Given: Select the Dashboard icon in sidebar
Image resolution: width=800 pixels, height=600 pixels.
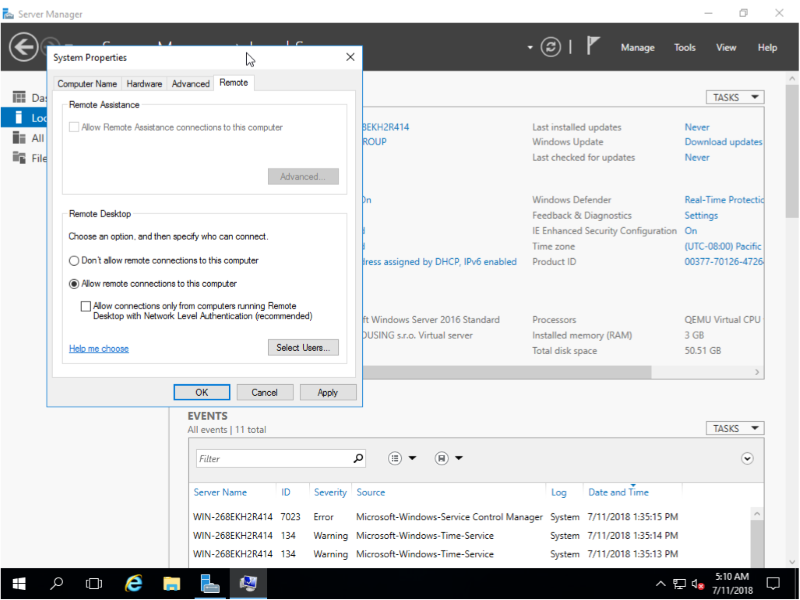Looking at the screenshot, I should (x=19, y=97).
